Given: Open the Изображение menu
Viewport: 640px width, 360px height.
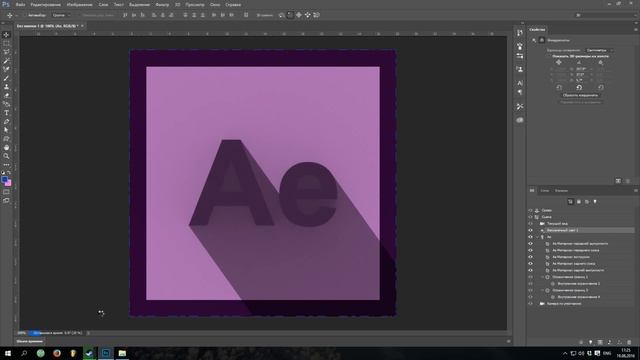Looking at the screenshot, I should pyautogui.click(x=79, y=4).
